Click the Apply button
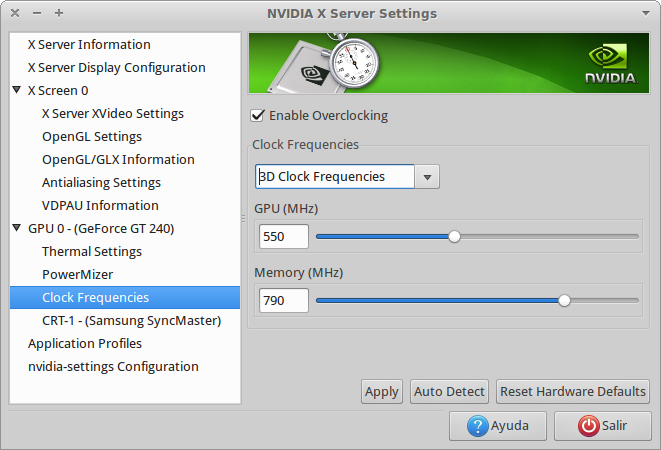The width and height of the screenshot is (661, 450). (x=382, y=392)
